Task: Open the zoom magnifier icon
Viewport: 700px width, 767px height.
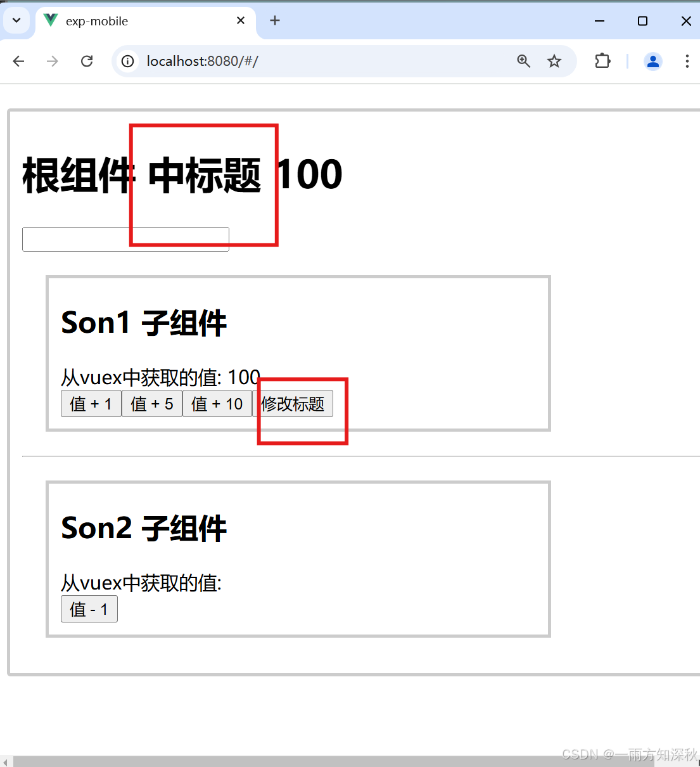Action: 523,61
